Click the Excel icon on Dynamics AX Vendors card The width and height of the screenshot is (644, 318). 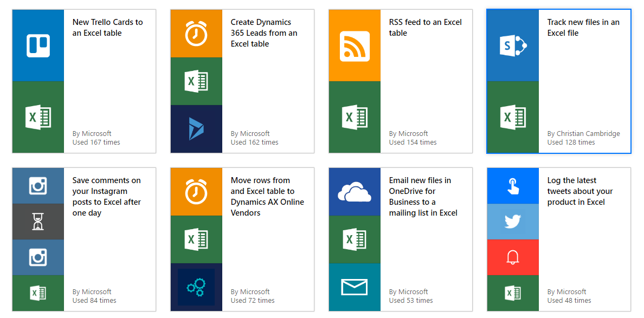click(196, 239)
